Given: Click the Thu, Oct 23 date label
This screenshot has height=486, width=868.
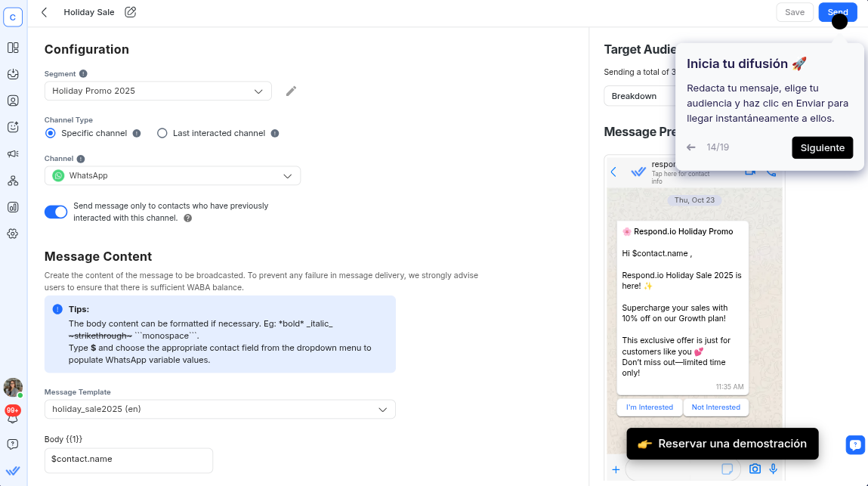Looking at the screenshot, I should [694, 200].
